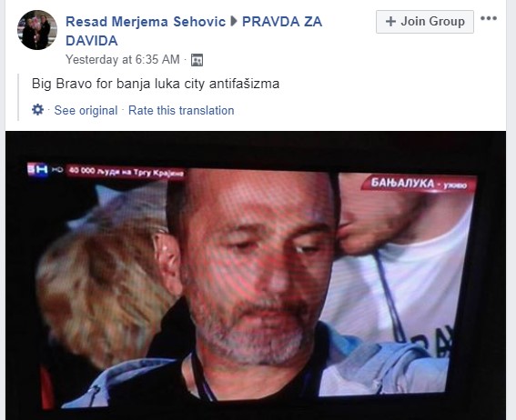Open the translation settings gear icon
The width and height of the screenshot is (516, 420).
pyautogui.click(x=37, y=110)
